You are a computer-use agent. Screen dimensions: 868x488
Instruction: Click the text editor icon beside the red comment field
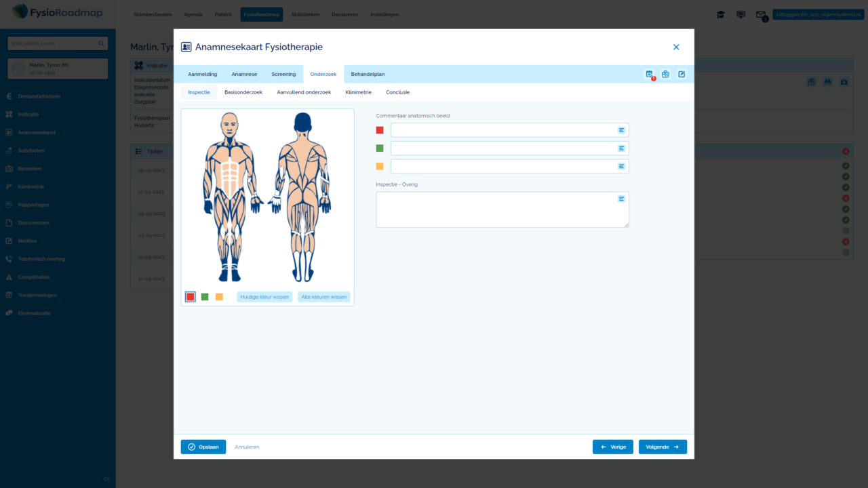click(x=620, y=129)
